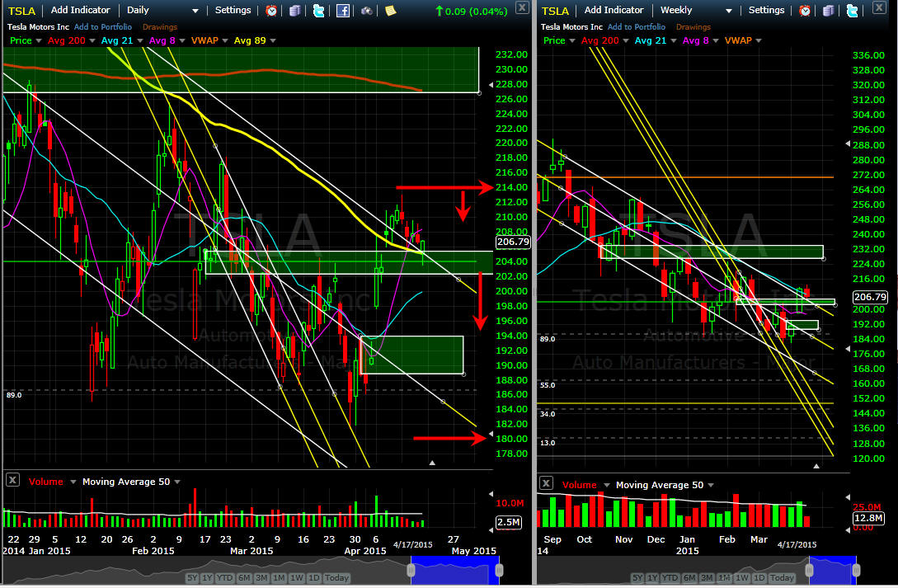Click database stack icon on Daily chart
The height and width of the screenshot is (588, 898).
295,10
